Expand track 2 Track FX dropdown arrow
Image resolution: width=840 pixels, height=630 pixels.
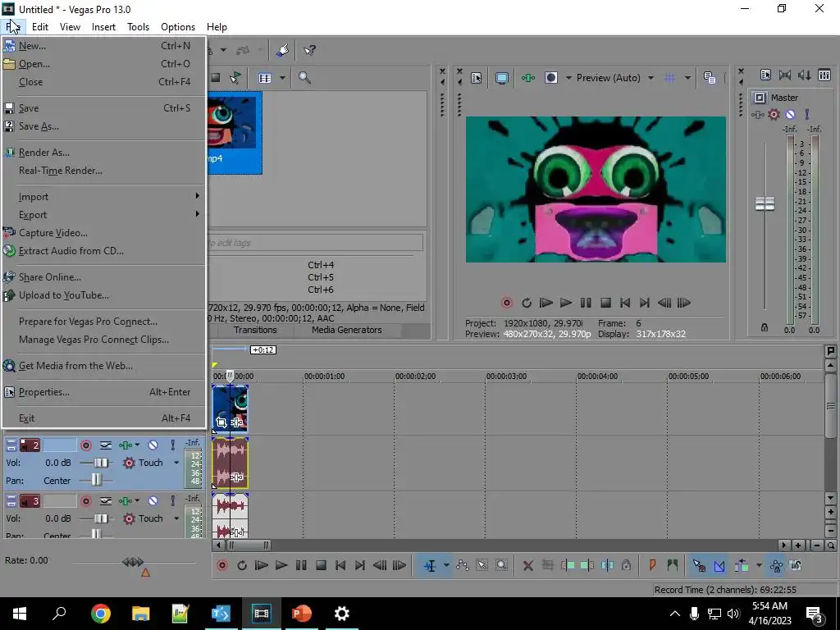tap(138, 445)
